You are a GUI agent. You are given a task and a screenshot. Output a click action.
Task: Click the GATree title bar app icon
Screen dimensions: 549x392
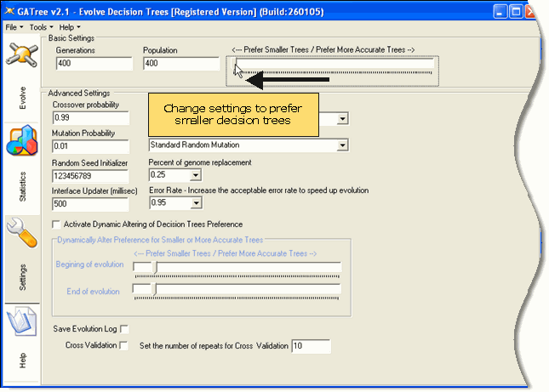point(9,12)
